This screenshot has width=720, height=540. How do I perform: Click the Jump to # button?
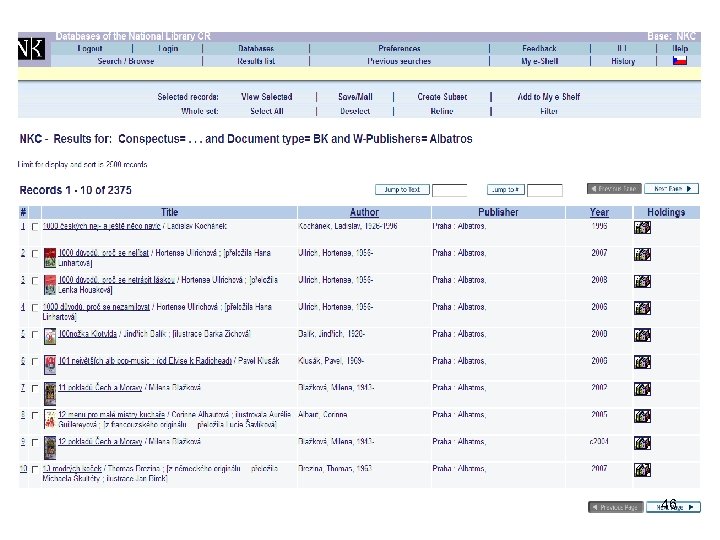[x=506, y=189]
